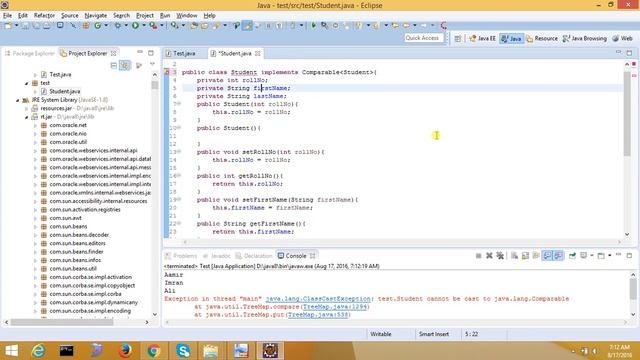The height and width of the screenshot is (360, 640).
Task: Collapse All in Project Explorer
Action: pyautogui.click(x=113, y=65)
